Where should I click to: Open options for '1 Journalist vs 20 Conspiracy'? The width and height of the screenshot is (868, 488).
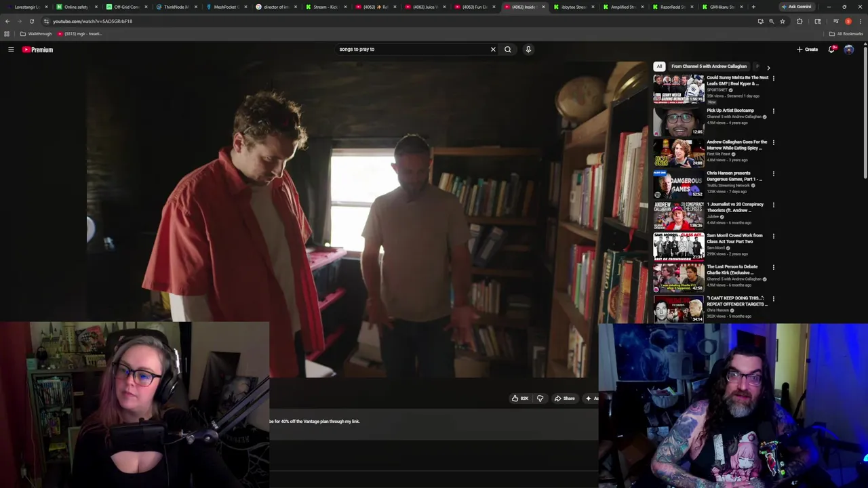(x=773, y=205)
